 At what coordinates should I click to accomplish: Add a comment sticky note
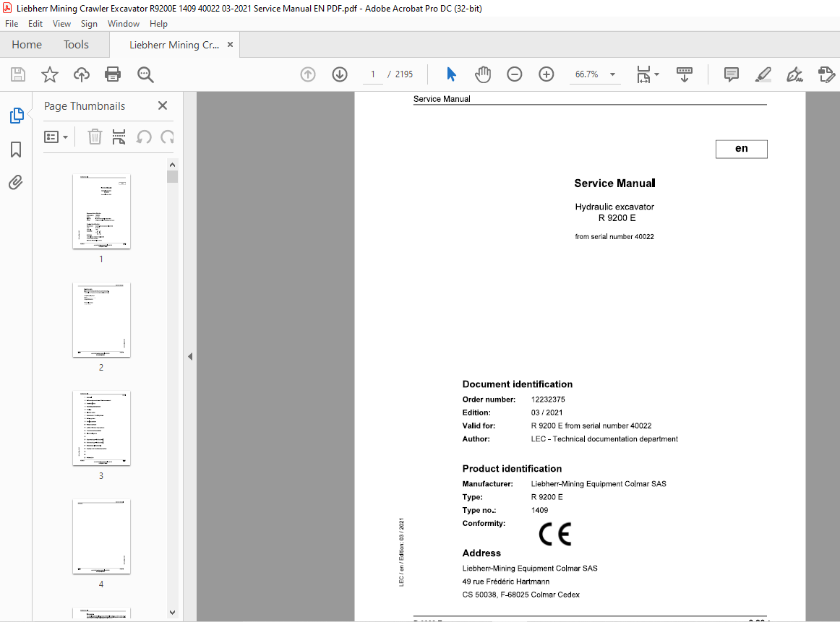pyautogui.click(x=732, y=74)
